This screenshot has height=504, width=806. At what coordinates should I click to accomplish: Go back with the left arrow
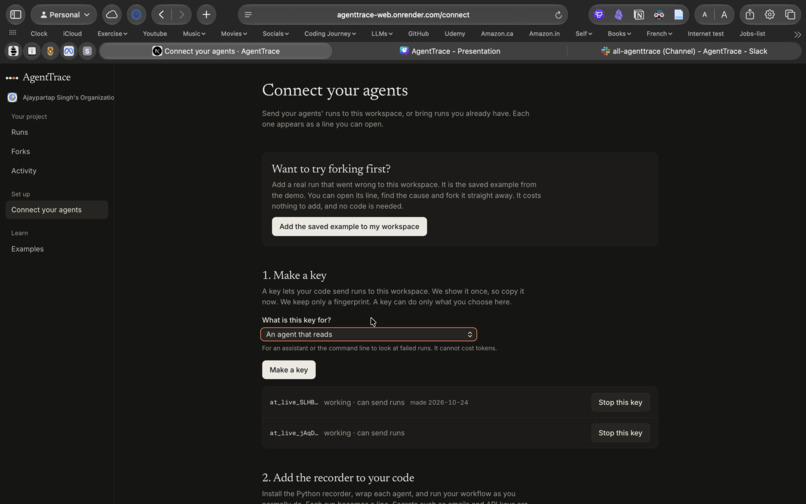click(161, 14)
